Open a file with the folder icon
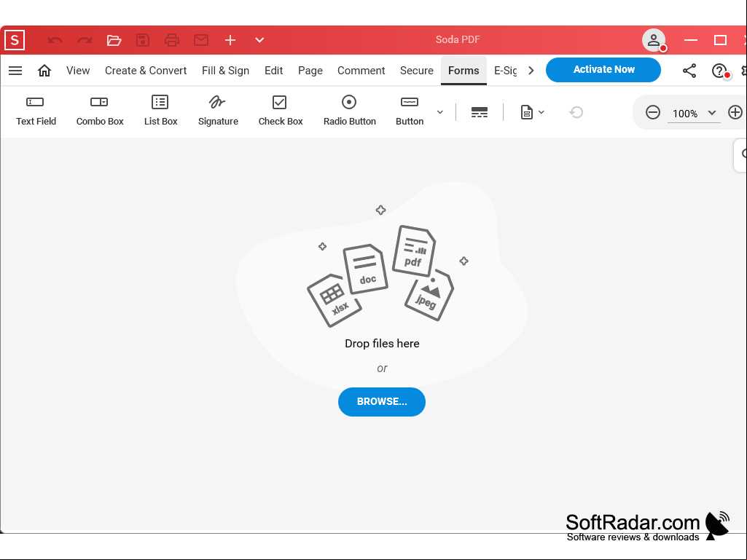Screen dimensions: 747x560 click(x=114, y=40)
